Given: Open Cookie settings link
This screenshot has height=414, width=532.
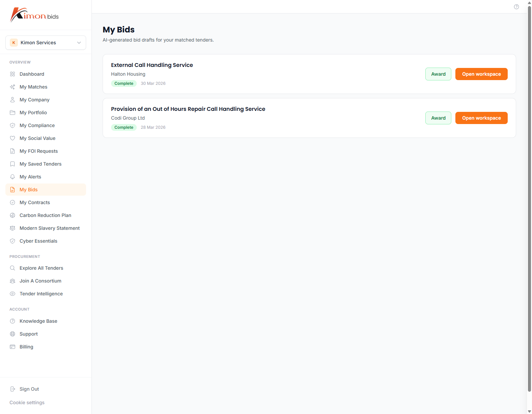Looking at the screenshot, I should 27,403.
